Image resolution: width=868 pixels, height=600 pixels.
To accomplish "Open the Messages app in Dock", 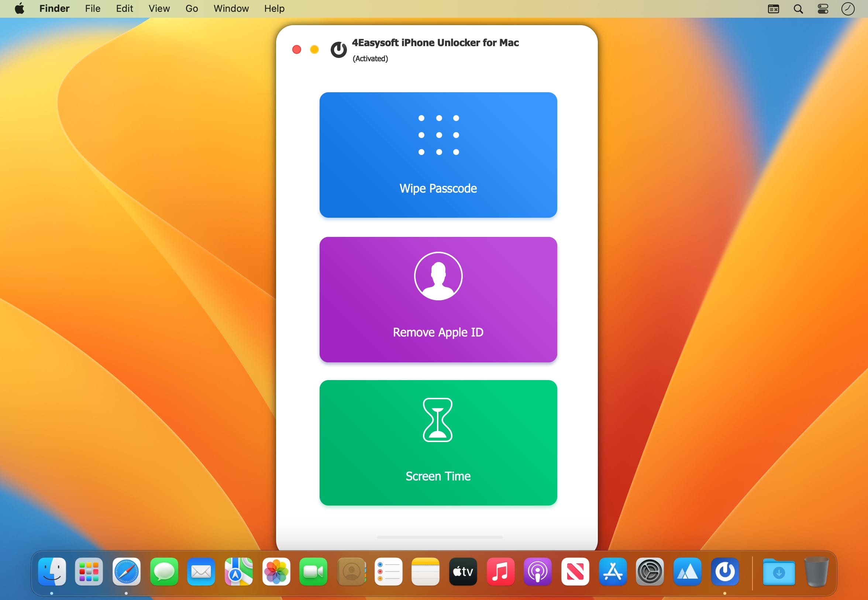I will tap(164, 572).
